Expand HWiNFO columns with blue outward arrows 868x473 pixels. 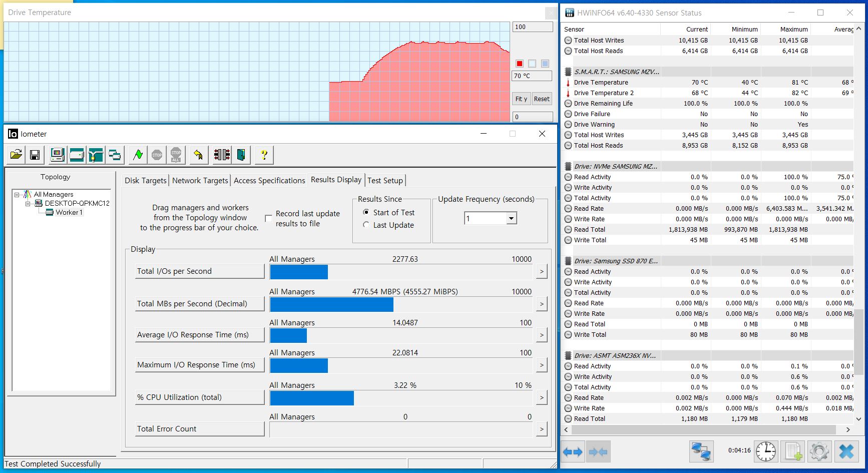click(573, 452)
